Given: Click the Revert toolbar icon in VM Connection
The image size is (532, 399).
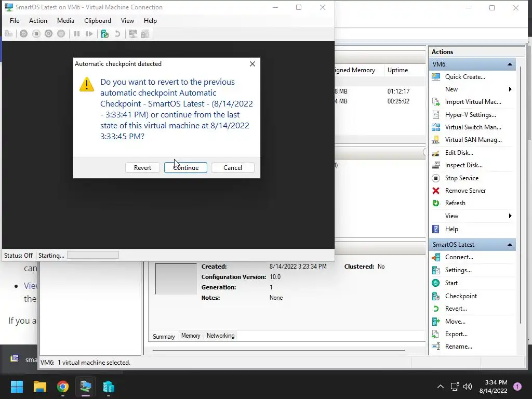Looking at the screenshot, I should point(117,34).
